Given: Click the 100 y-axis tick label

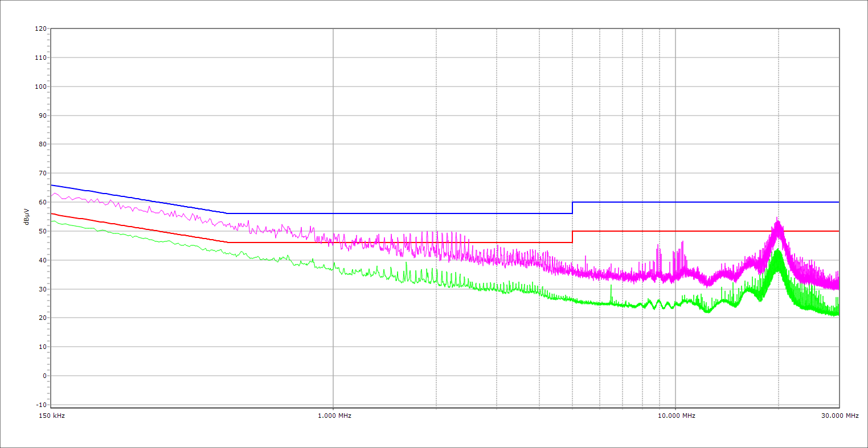Looking at the screenshot, I should coord(40,87).
